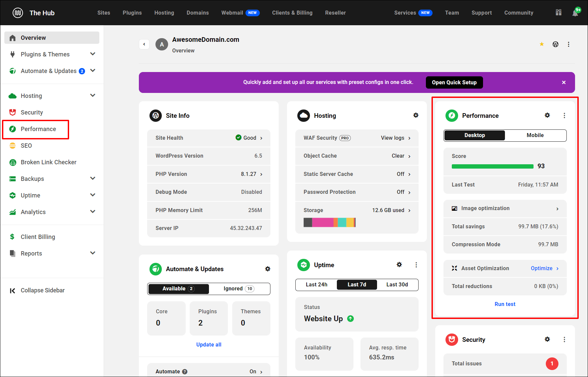
Task: Open site options three-dot menu
Action: [568, 44]
